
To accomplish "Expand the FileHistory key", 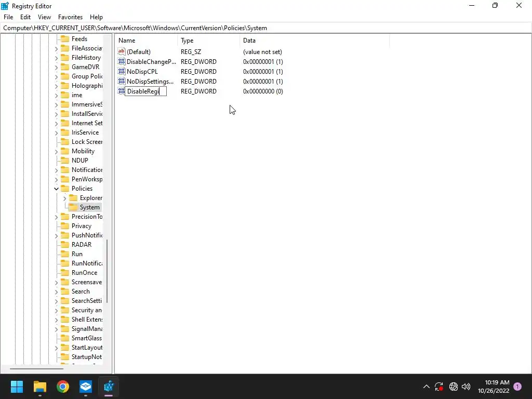I will point(56,58).
